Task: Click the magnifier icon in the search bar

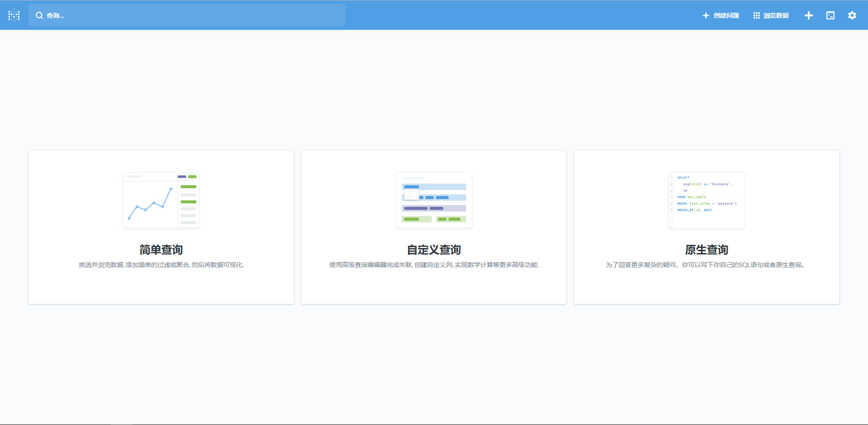Action: (x=39, y=15)
